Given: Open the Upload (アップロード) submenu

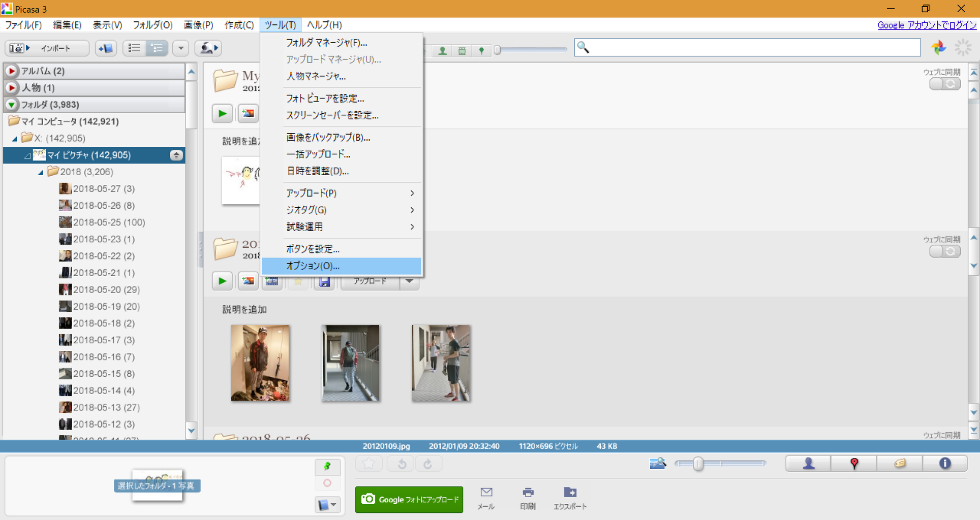Looking at the screenshot, I should point(341,193).
